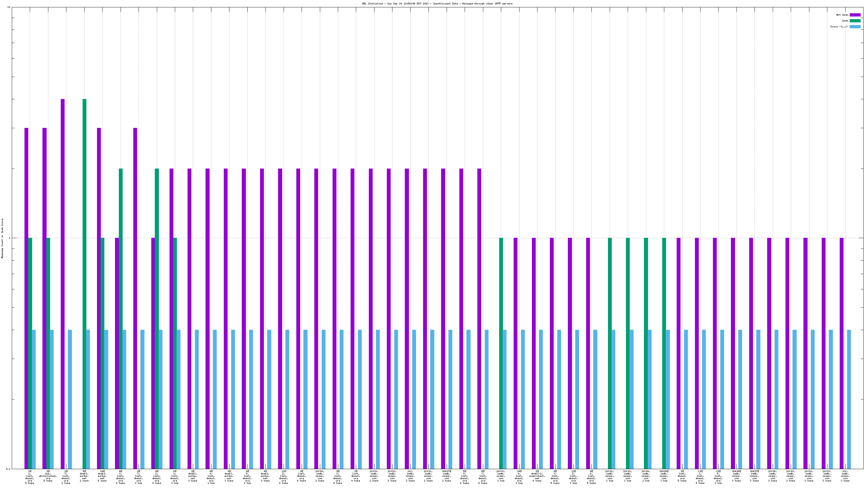Click the ips.whitelisted.org 5 hops axis label
868x488 pixels.
[x=48, y=476]
